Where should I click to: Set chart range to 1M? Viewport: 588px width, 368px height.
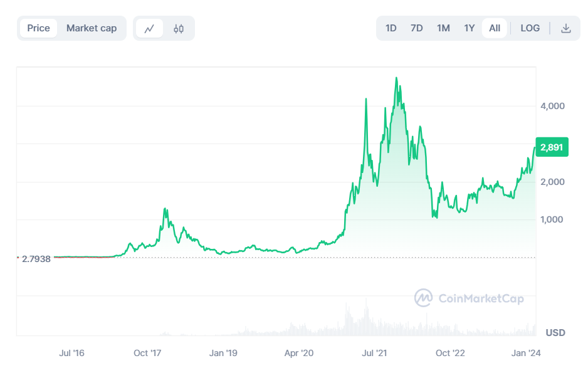pos(443,28)
